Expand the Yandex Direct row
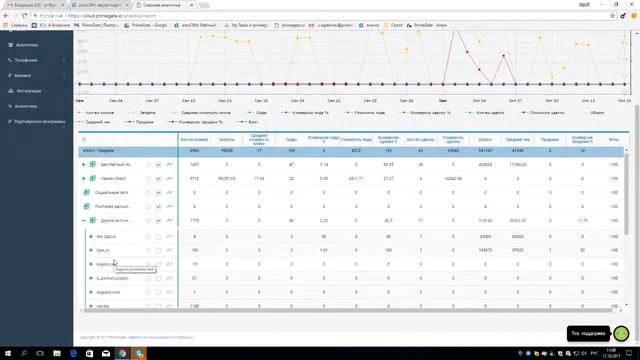The width and height of the screenshot is (640, 360). tap(83, 178)
